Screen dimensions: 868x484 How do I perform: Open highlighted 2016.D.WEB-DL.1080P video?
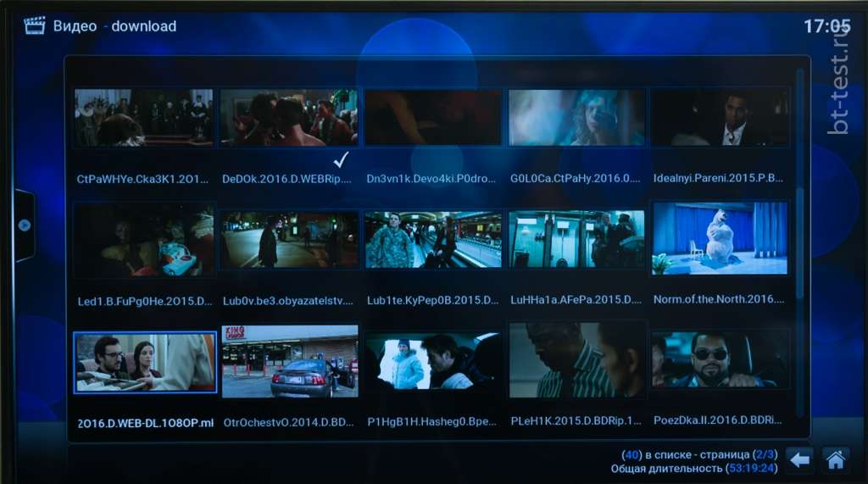pos(145,363)
